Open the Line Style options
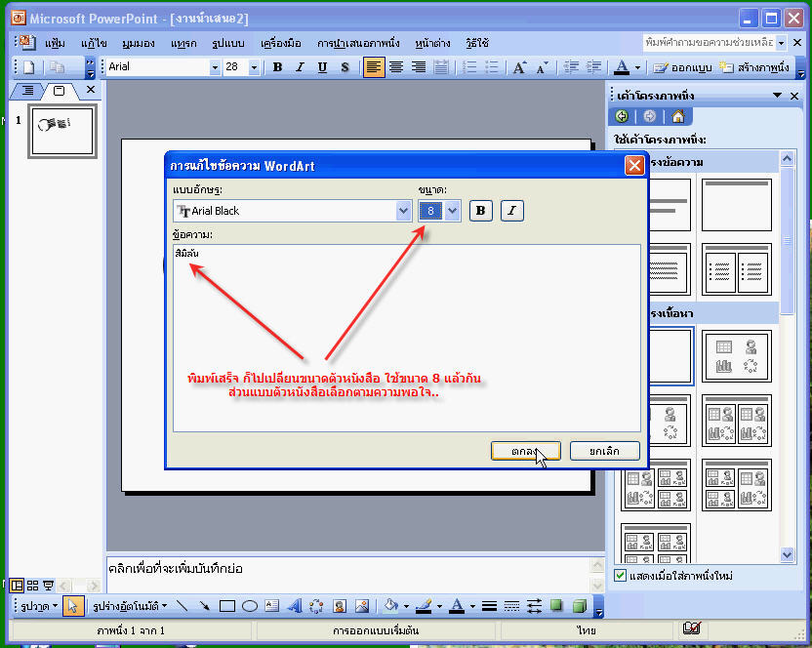 [x=489, y=605]
